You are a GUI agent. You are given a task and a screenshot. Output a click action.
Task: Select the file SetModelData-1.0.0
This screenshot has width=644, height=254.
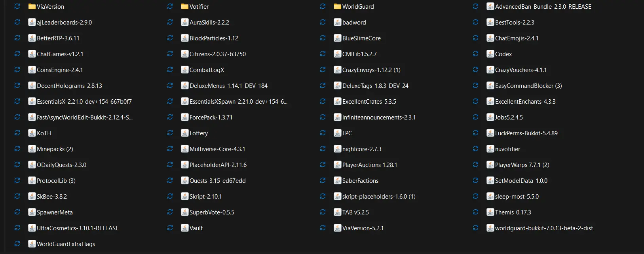point(521,181)
